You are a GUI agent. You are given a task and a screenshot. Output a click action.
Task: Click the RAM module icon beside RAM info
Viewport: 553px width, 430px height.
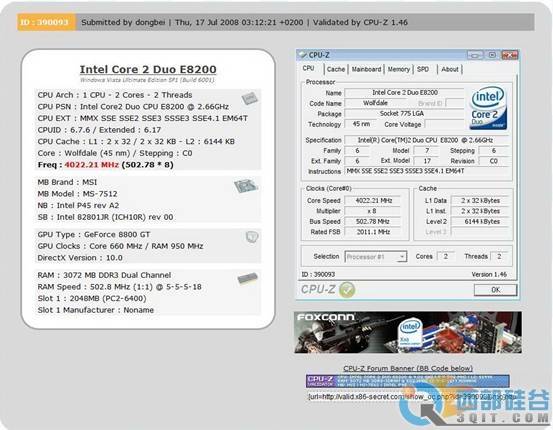[x=248, y=278]
